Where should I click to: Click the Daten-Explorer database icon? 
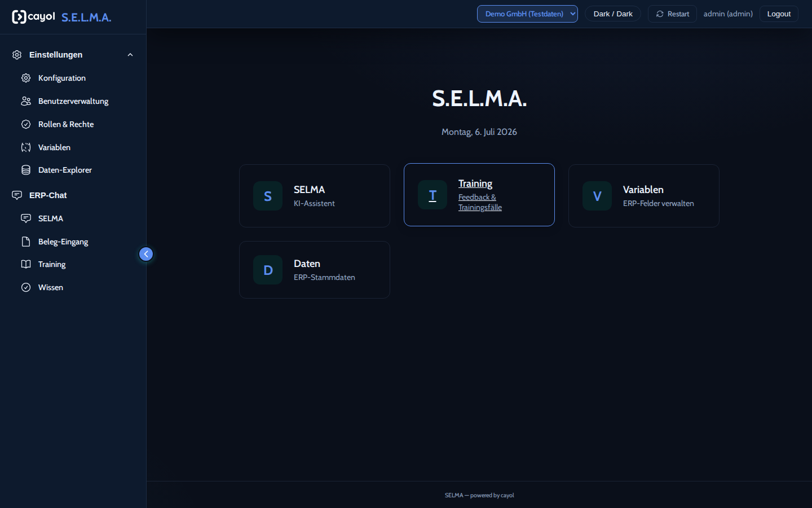(26, 170)
